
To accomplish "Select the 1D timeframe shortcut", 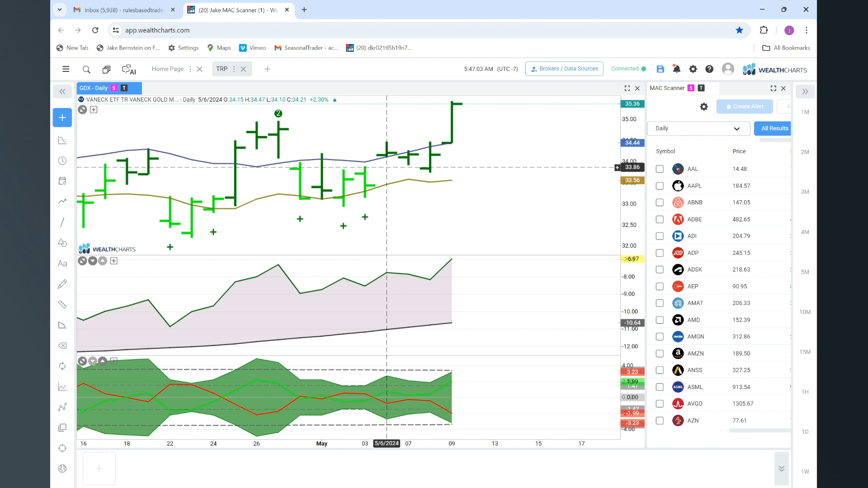I will click(805, 432).
